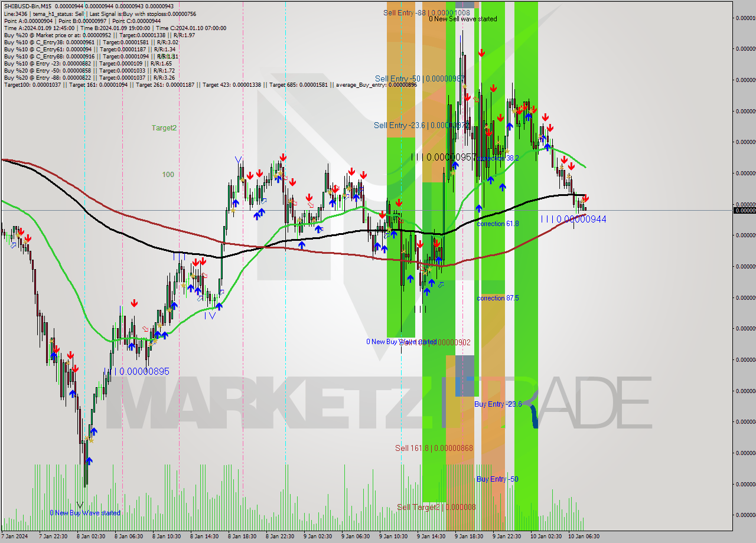This screenshot has width=756, height=543.
Task: Select the '8 Jan 10:30' time axis label
Action: pyautogui.click(x=167, y=537)
